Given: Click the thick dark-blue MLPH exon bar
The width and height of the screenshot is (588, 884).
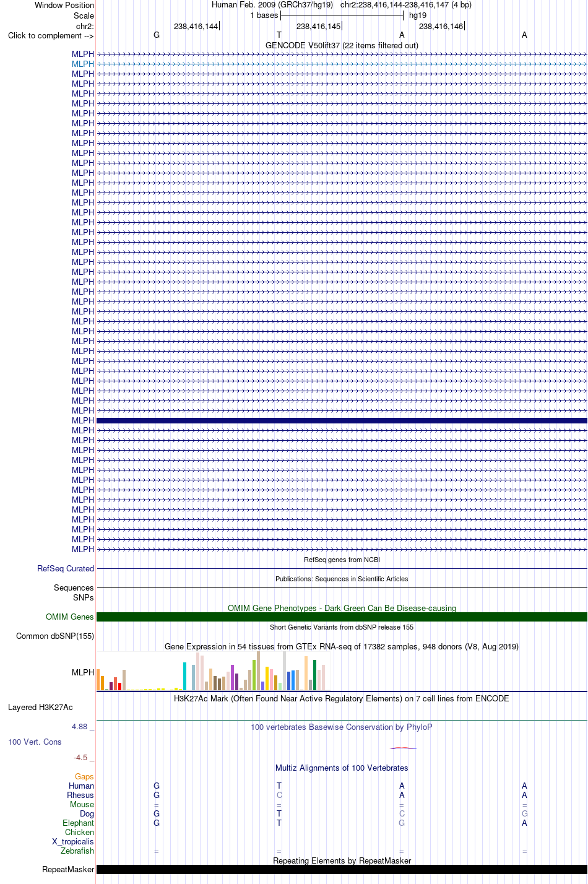Looking at the screenshot, I should (342, 420).
